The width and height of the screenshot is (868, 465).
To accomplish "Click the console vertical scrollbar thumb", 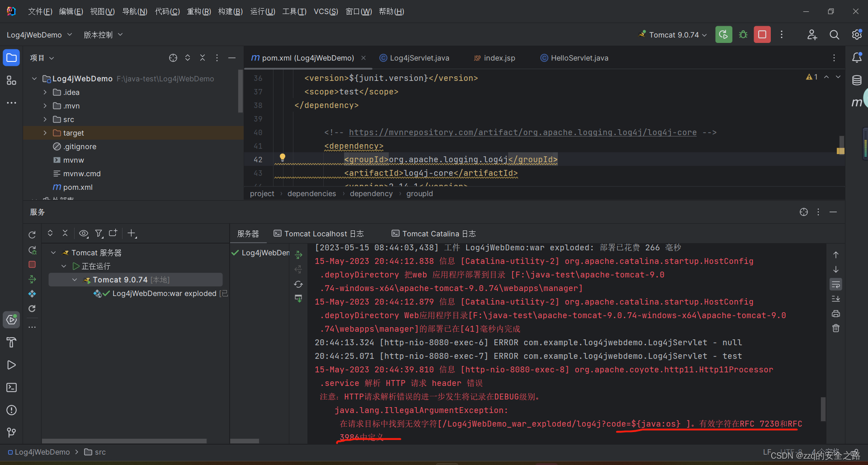I will [x=823, y=409].
